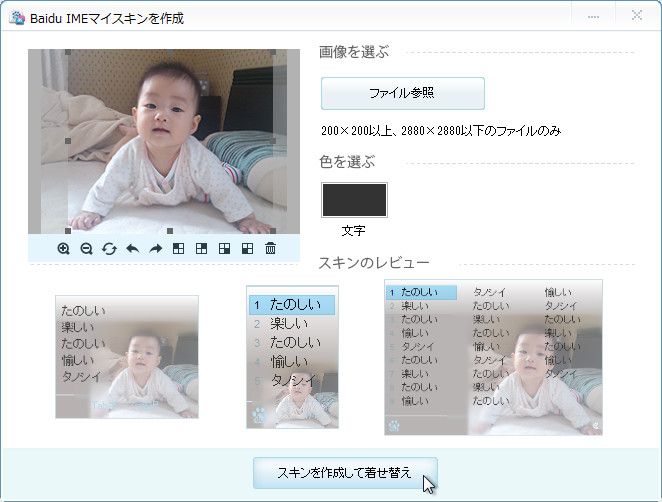This screenshot has height=502, width=662.
Task: Open the 文字 text color swatch
Action: pos(354,200)
